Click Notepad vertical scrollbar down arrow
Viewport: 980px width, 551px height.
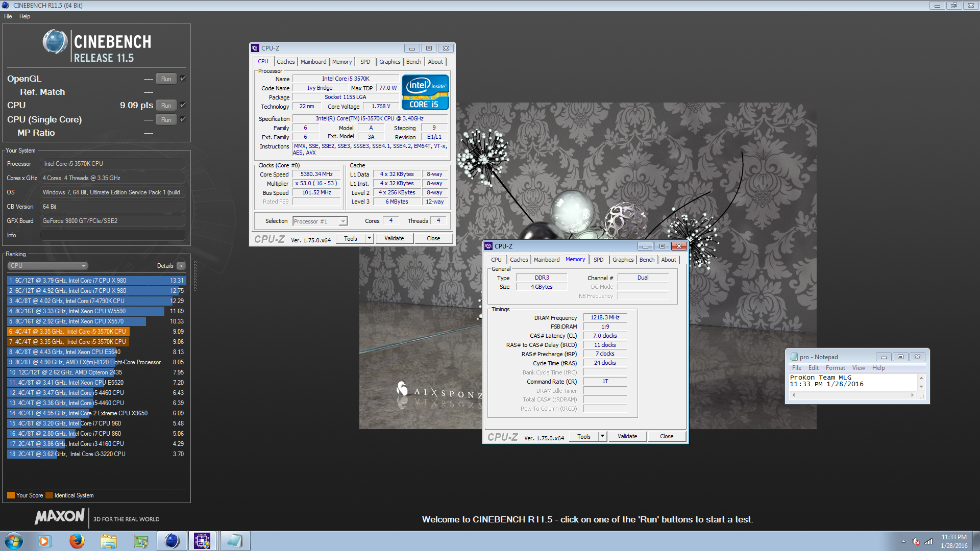coord(921,387)
